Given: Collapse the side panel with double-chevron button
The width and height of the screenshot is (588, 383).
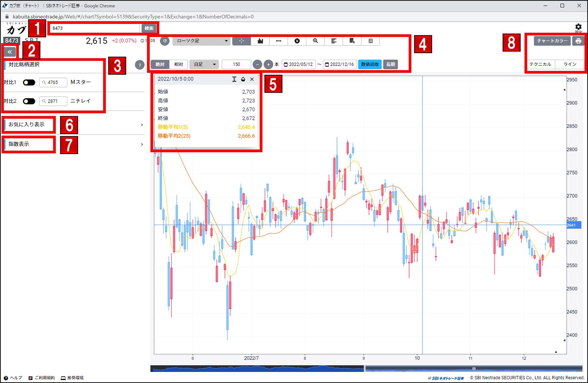Looking at the screenshot, I should click(10, 52).
